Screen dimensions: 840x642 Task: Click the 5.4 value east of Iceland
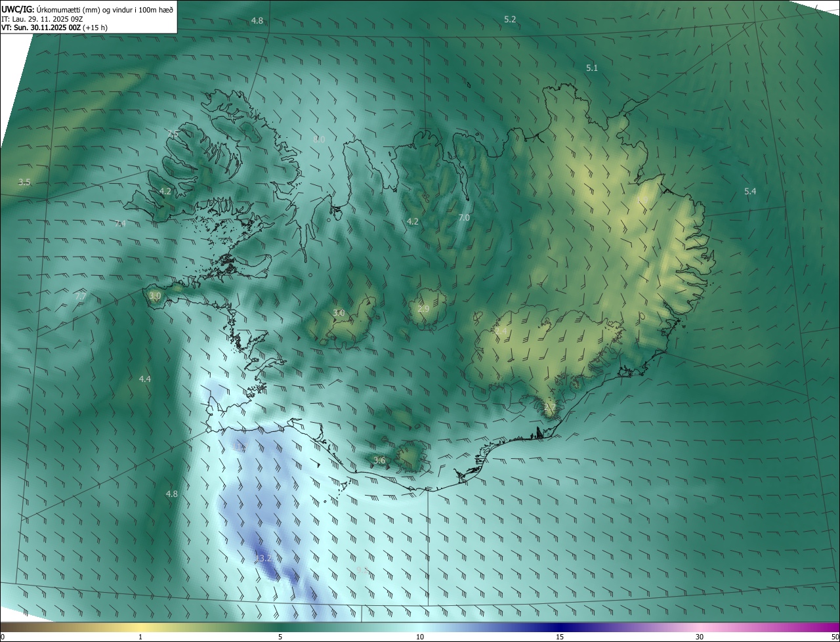click(750, 191)
